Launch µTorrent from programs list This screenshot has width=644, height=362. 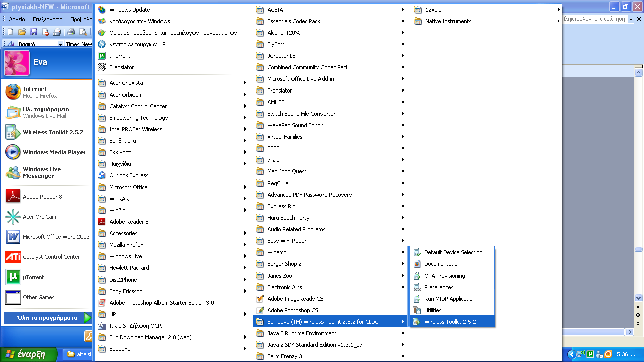(172, 56)
